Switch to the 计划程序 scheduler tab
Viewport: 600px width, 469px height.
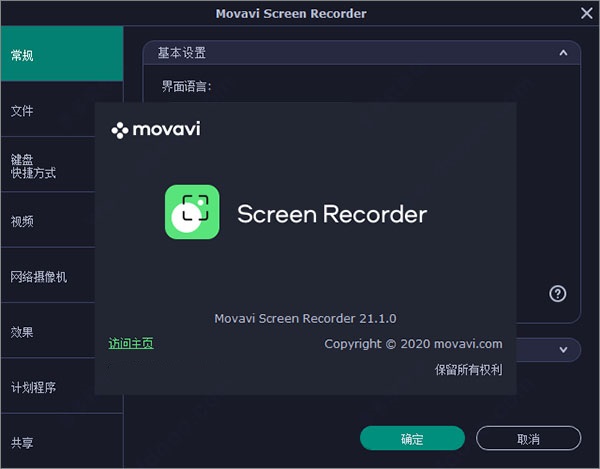pyautogui.click(x=48, y=387)
